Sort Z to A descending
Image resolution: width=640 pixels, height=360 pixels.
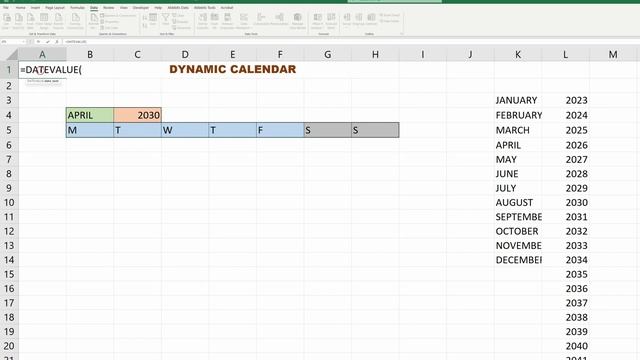click(145, 26)
